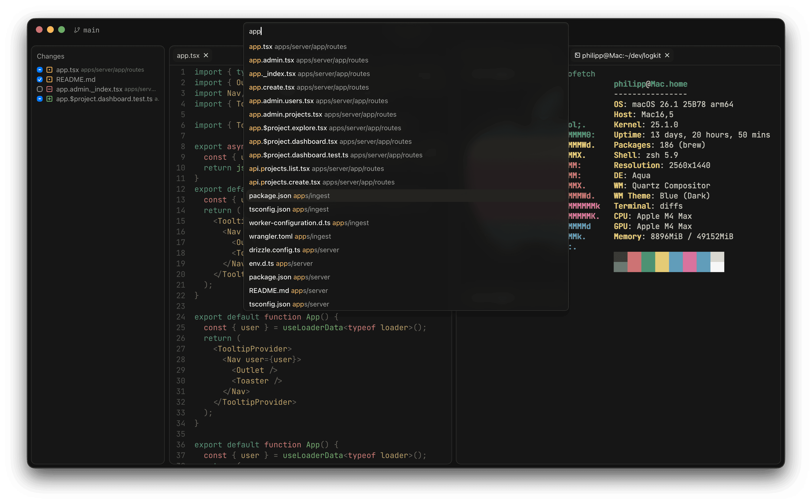Click modified status icon next to app.tsx
Viewport: 812px width, 504px height.
(49, 70)
